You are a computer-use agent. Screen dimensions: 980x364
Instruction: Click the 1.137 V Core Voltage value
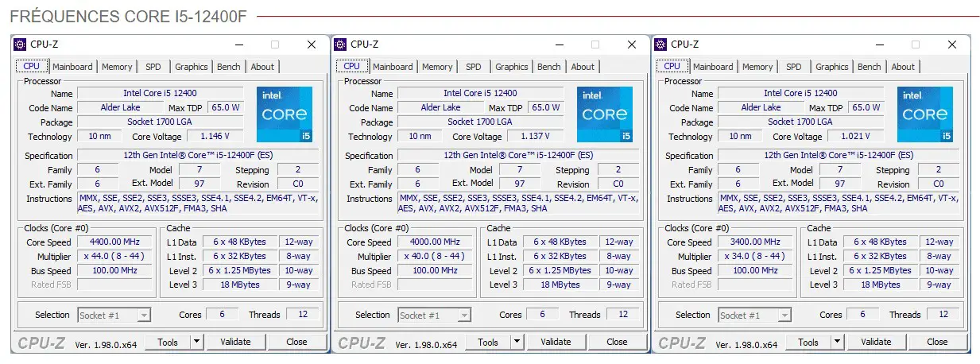(x=535, y=136)
